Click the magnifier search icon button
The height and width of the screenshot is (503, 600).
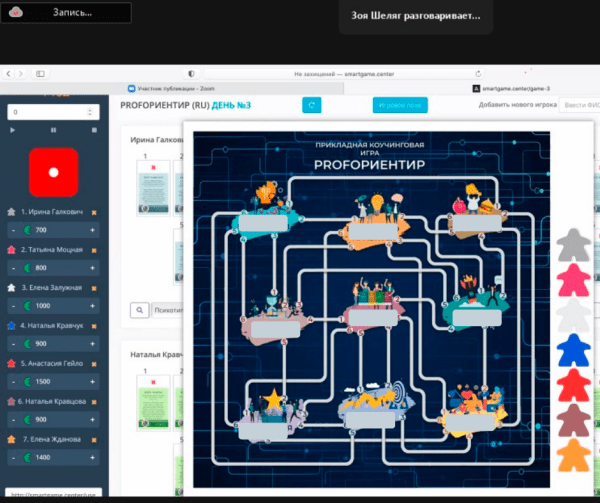pos(139,310)
